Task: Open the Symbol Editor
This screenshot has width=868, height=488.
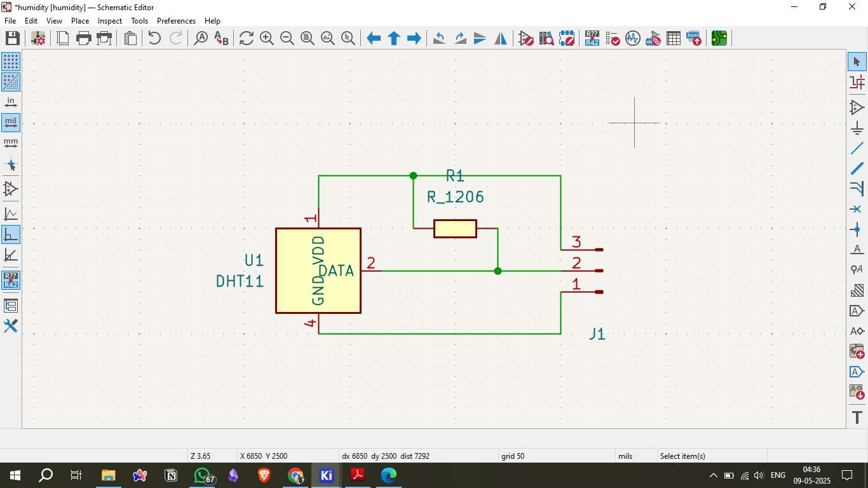Action: (x=526, y=38)
